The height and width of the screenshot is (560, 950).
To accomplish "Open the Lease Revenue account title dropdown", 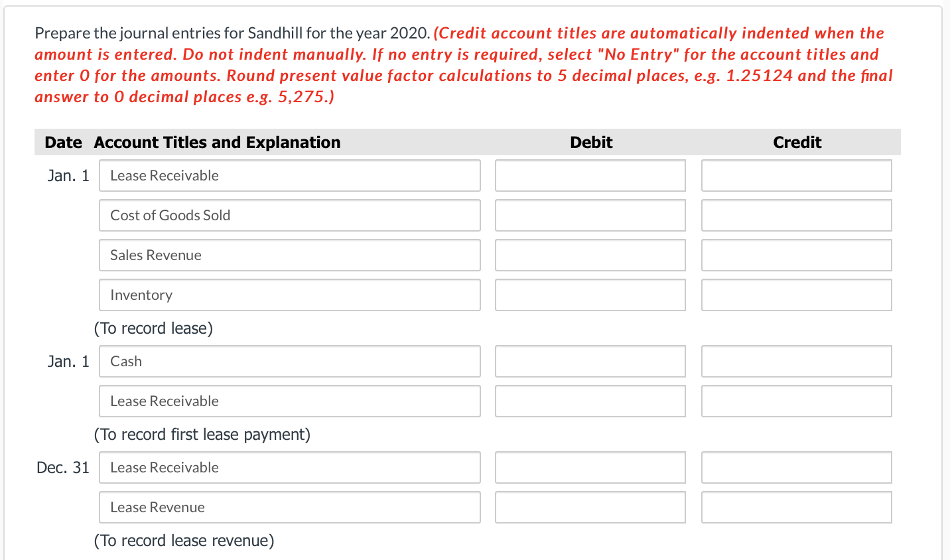I will point(289,507).
